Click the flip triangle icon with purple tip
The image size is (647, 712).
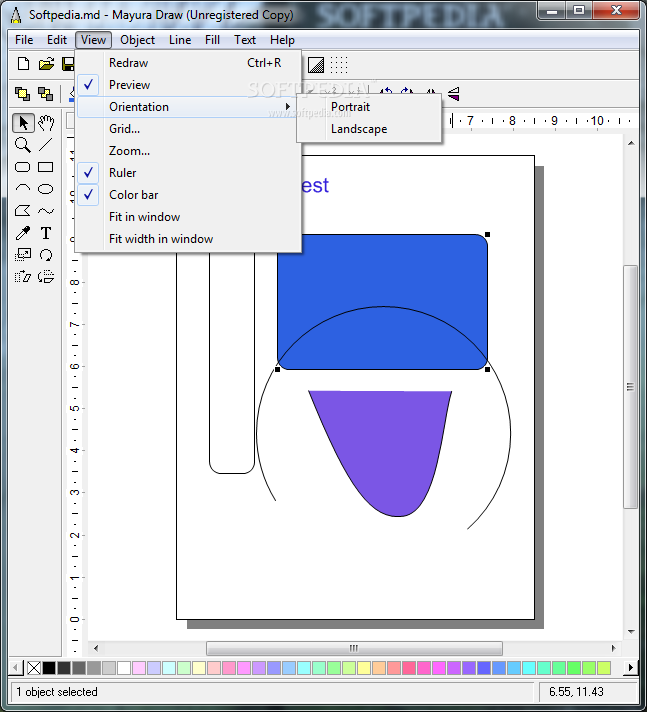pyautogui.click(x=454, y=94)
